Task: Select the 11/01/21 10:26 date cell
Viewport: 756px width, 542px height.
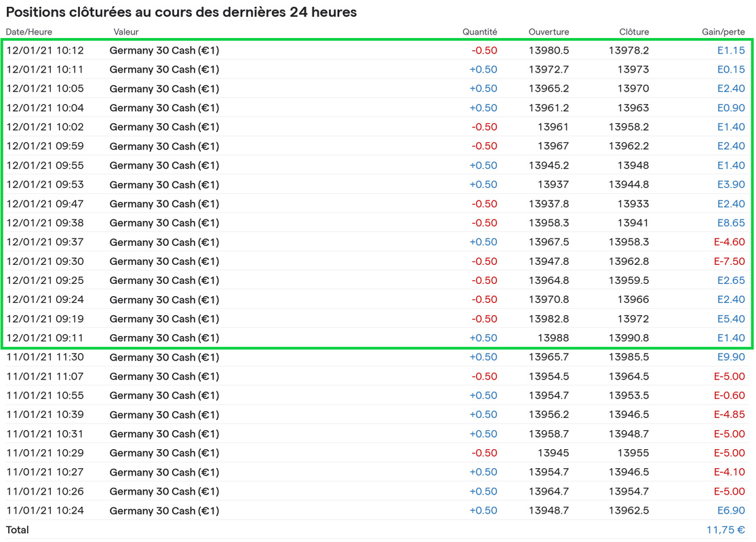Action: click(45, 491)
